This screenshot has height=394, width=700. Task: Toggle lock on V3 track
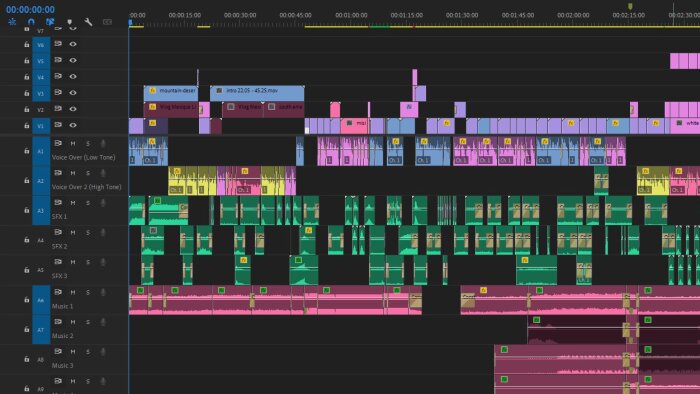[27, 93]
